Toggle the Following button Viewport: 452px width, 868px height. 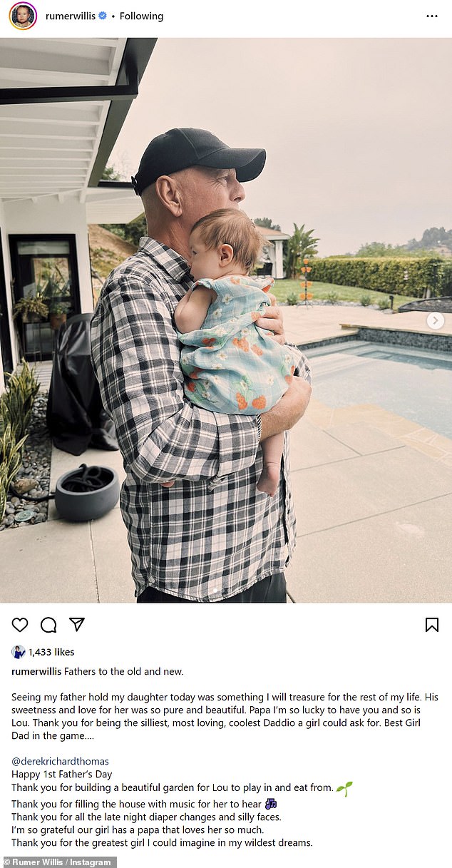141,16
